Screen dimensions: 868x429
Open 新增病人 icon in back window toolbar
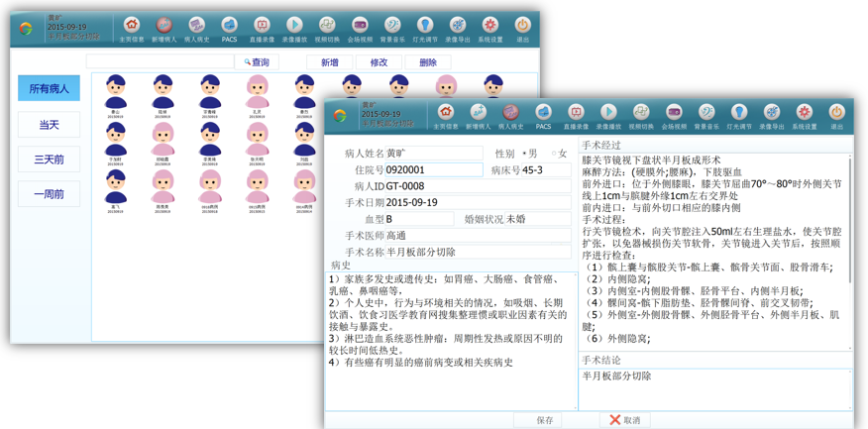[x=163, y=27]
